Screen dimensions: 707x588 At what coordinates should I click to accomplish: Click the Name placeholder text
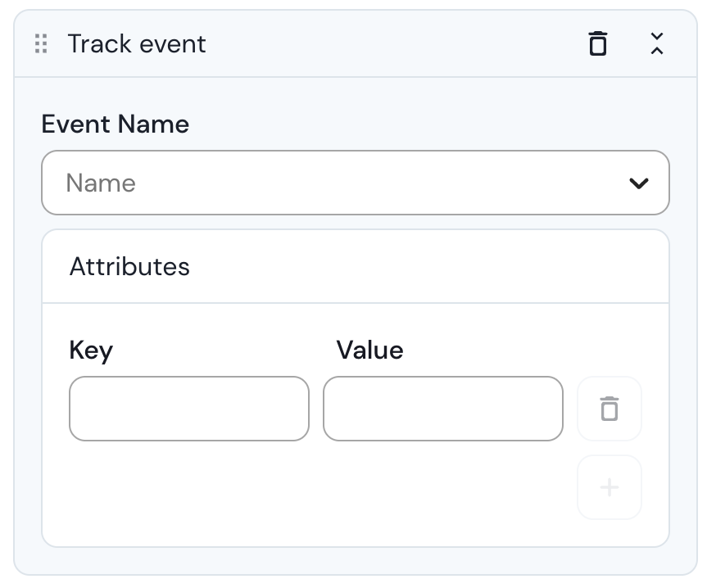(101, 183)
